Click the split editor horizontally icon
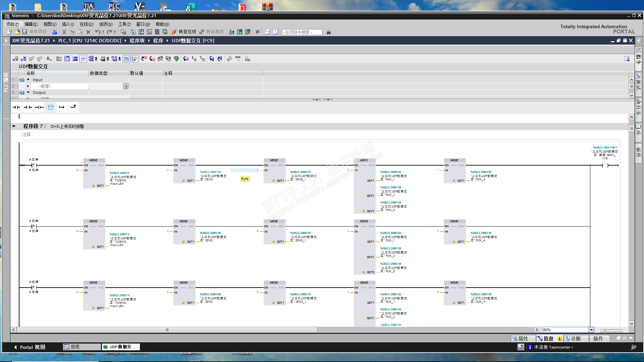This screenshot has width=644, height=362. pyautogui.click(x=267, y=32)
